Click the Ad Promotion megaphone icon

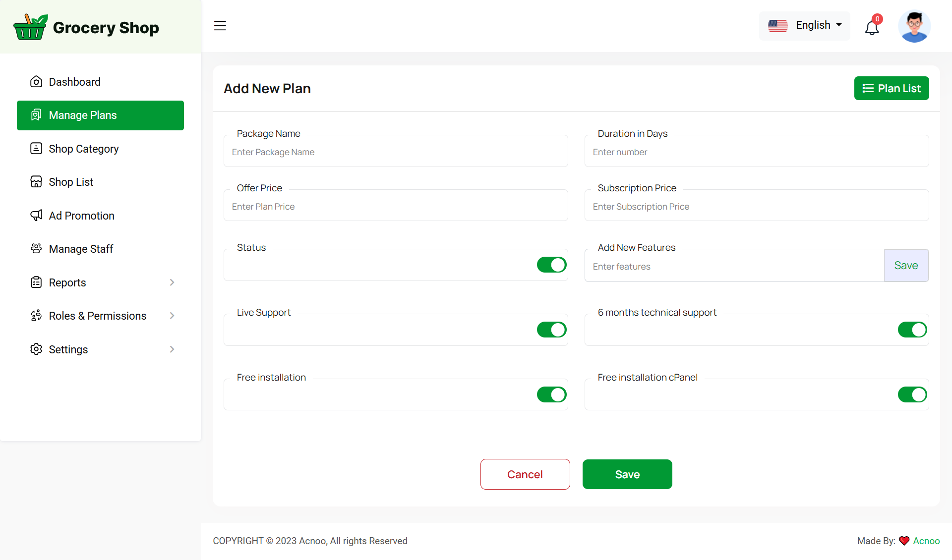(36, 216)
